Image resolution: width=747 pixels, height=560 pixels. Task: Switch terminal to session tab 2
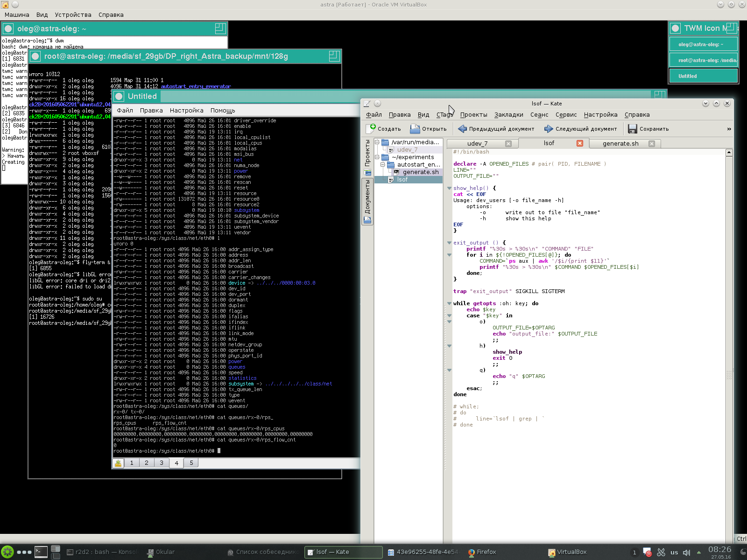coord(147,463)
